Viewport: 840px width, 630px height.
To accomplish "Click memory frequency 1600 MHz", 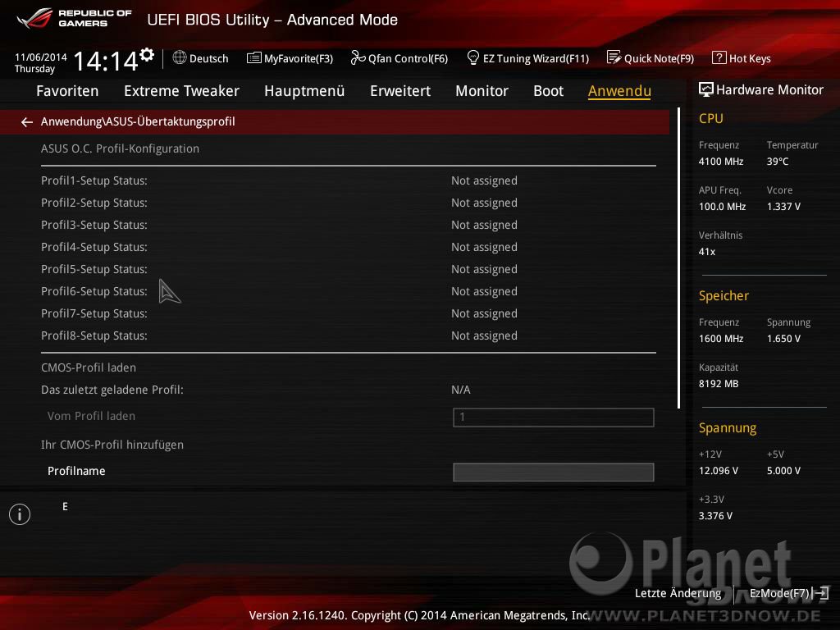I will pos(720,339).
